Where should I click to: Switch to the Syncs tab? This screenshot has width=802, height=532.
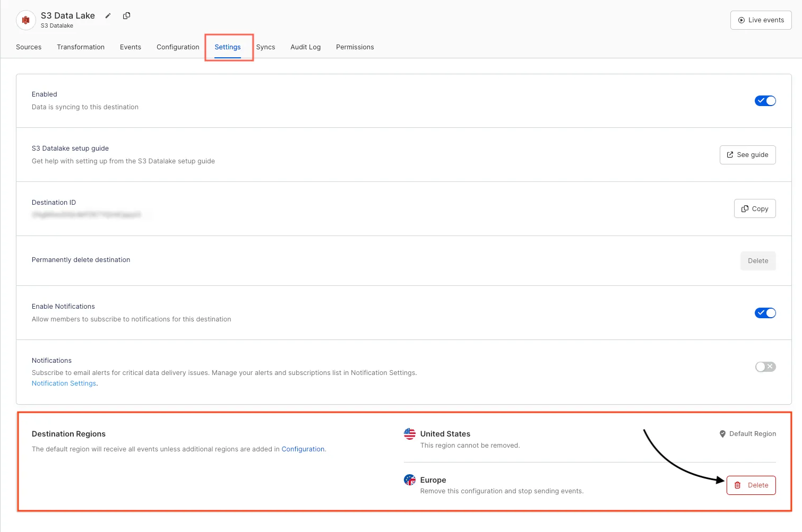pyautogui.click(x=265, y=47)
